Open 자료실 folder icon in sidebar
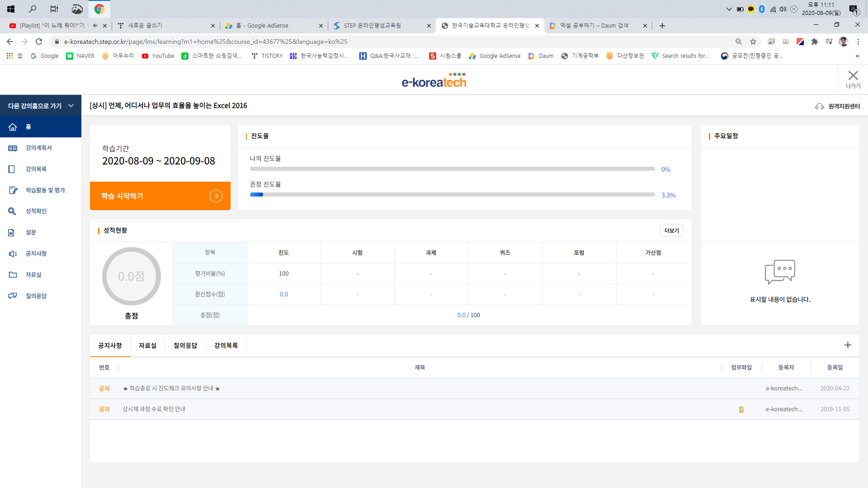Viewport: 868px width, 488px height. tap(13, 275)
